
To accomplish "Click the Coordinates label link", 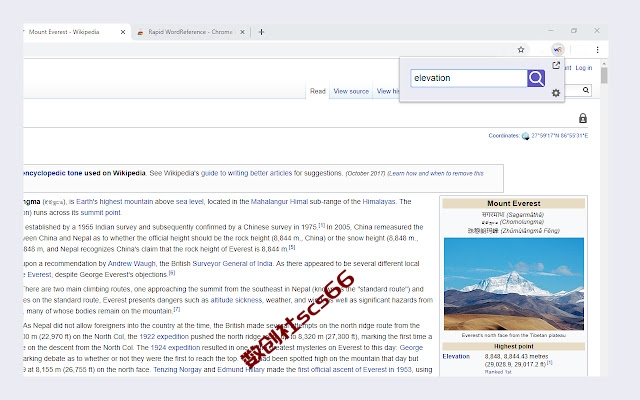I will 504,136.
